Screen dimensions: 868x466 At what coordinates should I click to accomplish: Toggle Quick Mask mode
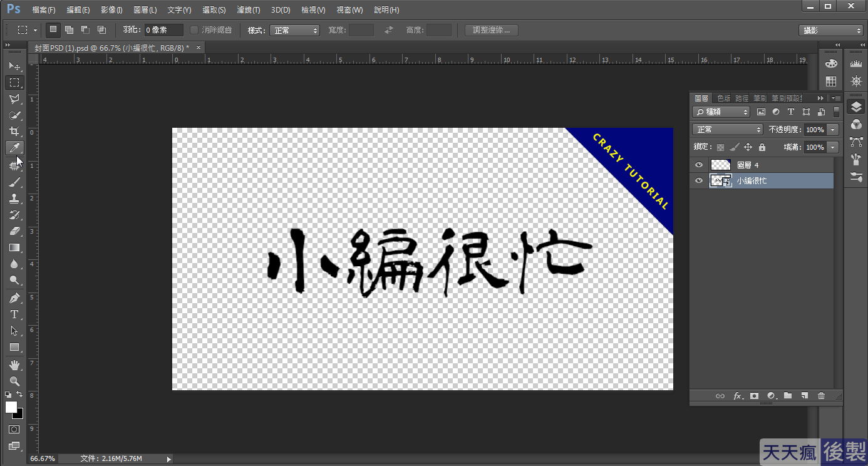coord(14,430)
